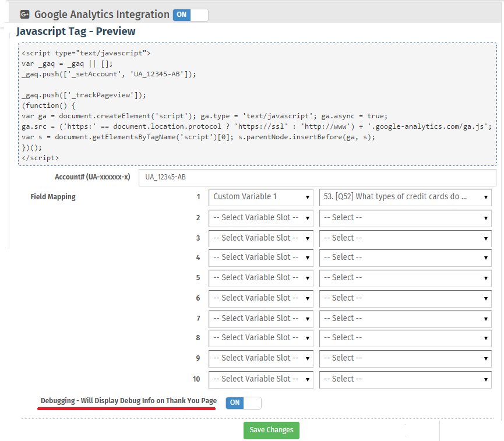Image resolution: width=504 pixels, height=441 pixels.
Task: Open row 5 question Select dropdown
Action: pyautogui.click(x=406, y=278)
